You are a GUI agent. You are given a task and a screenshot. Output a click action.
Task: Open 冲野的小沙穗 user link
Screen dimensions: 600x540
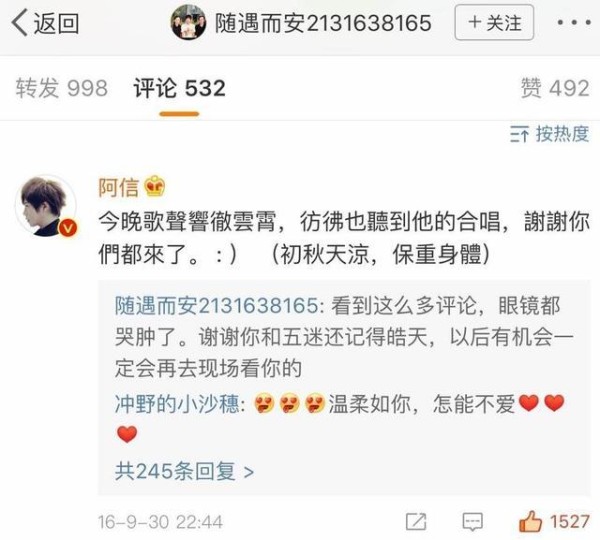coord(177,404)
